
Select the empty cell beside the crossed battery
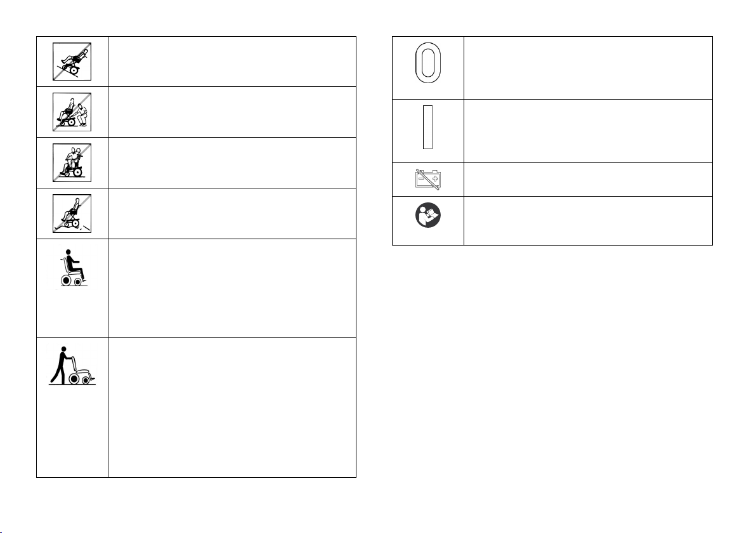[588, 180]
